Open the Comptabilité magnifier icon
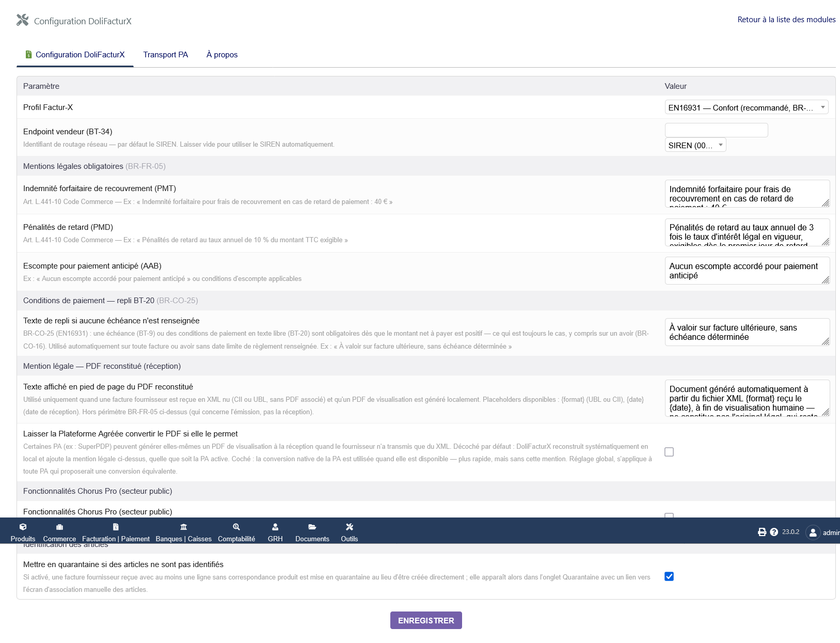 coord(236,527)
